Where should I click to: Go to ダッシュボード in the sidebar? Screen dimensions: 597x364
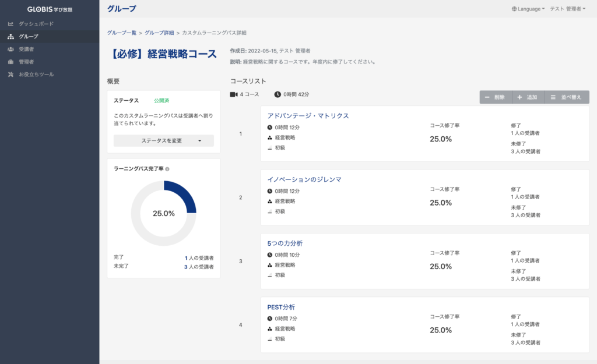(x=36, y=24)
